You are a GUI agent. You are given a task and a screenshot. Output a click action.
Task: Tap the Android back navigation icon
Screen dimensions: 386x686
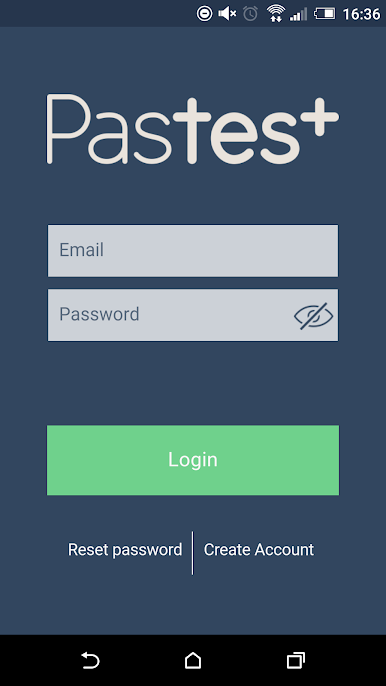click(90, 660)
